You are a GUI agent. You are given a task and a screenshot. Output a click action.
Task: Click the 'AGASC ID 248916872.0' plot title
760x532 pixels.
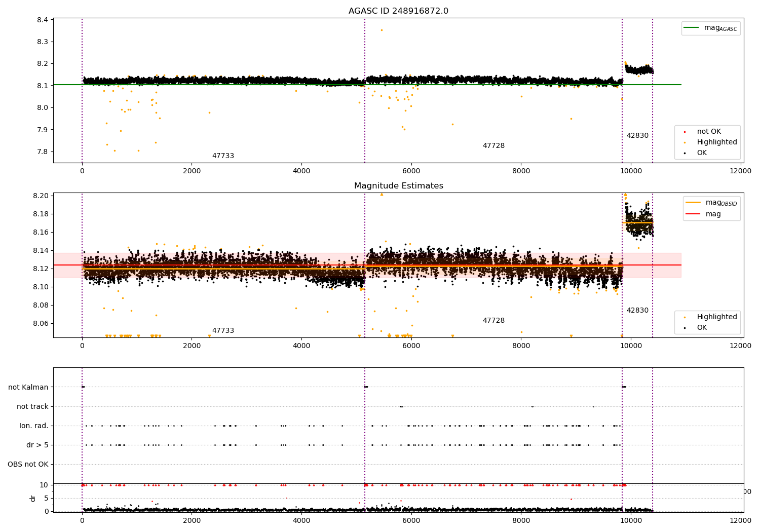pos(398,11)
